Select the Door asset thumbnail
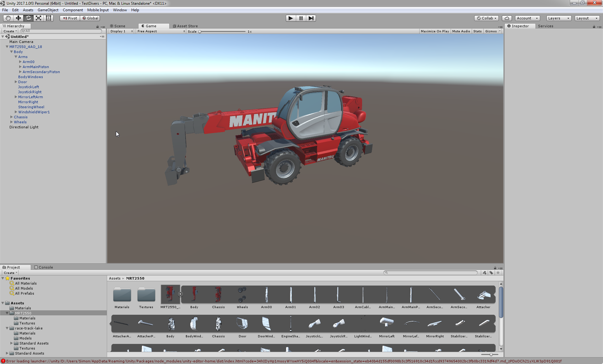The height and width of the screenshot is (364, 603). [x=242, y=324]
